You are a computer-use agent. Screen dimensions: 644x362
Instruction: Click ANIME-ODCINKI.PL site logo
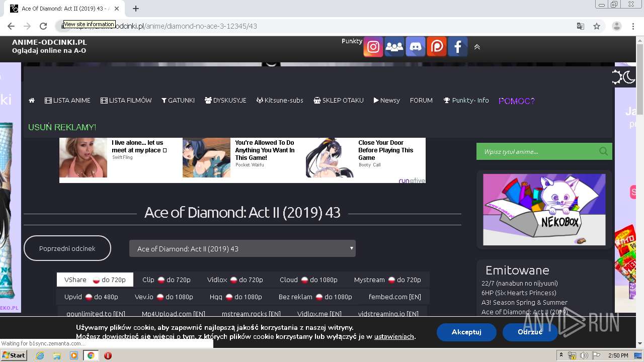coord(49,43)
